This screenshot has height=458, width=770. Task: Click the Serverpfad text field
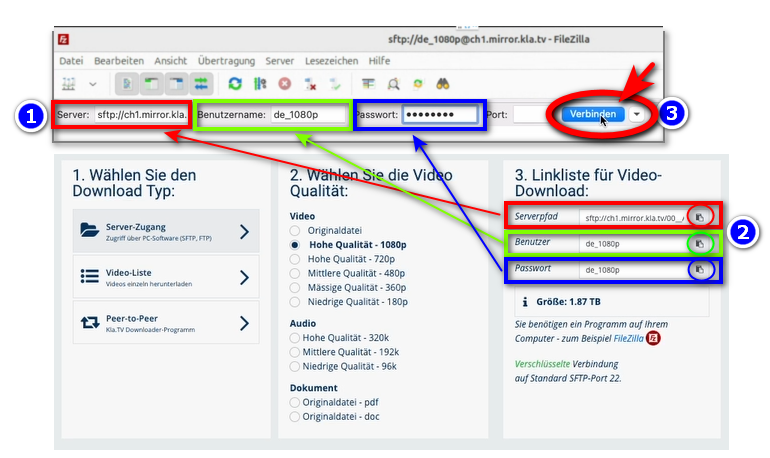click(x=634, y=217)
